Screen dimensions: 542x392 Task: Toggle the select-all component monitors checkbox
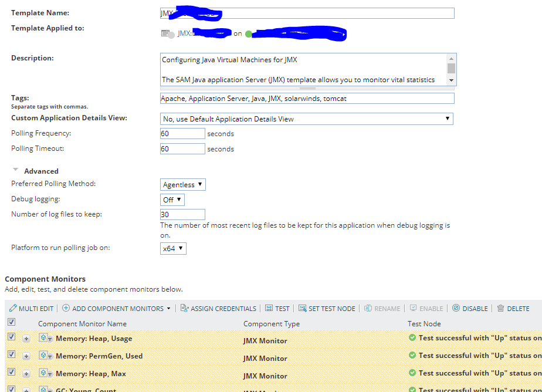tap(11, 322)
